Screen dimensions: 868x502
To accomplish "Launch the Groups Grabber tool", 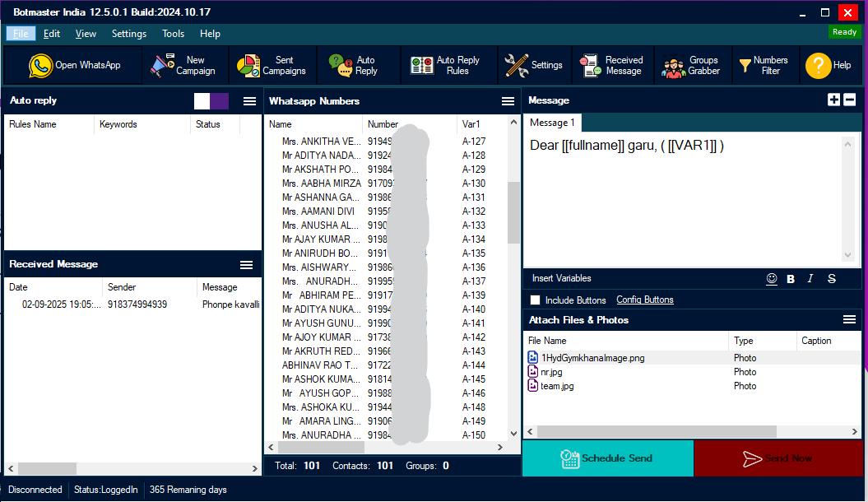I will point(692,65).
